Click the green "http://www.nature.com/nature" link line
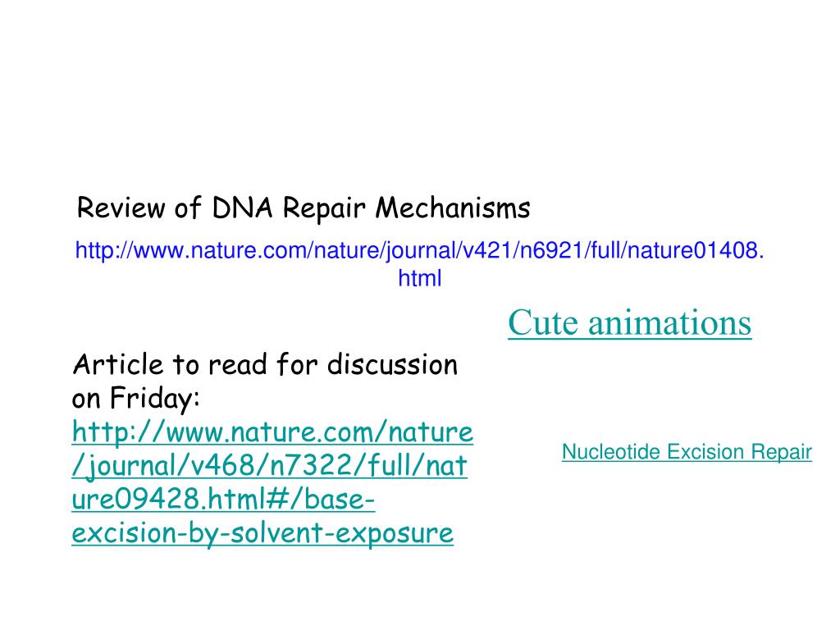Viewport: 840px width, 630px height. [x=272, y=431]
